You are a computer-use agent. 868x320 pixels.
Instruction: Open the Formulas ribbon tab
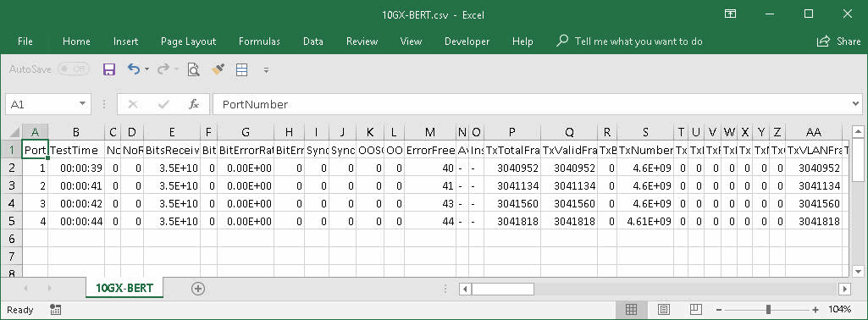(259, 41)
